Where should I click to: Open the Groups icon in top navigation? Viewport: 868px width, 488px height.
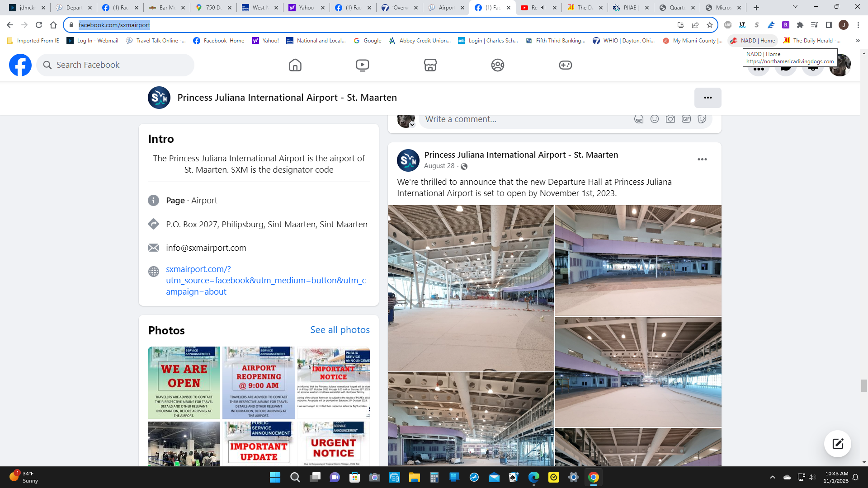[497, 65]
